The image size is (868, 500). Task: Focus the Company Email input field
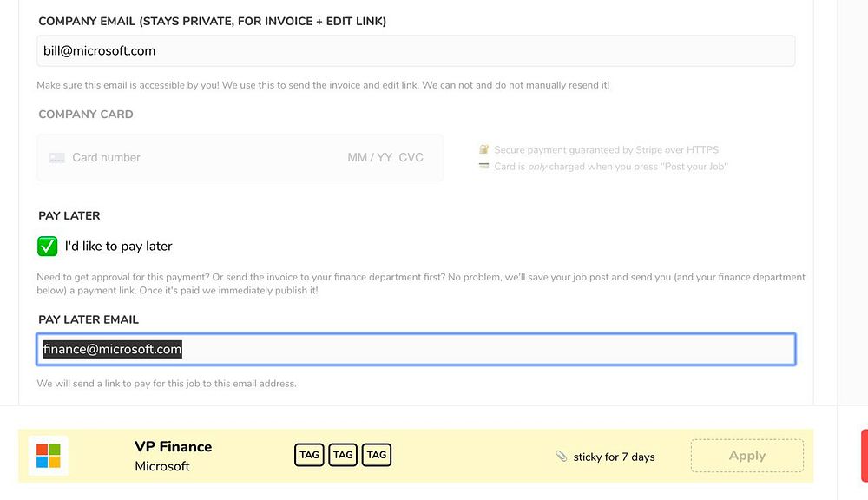tap(416, 51)
